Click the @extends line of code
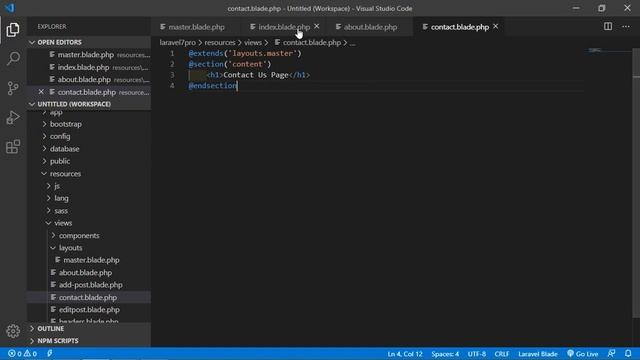Viewport: 640px width, 360px height. 244,53
